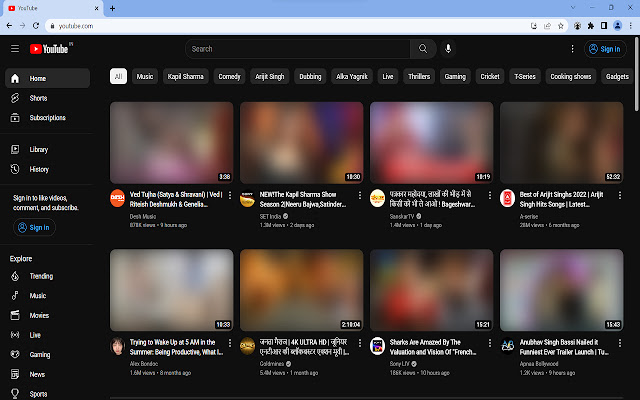Open options menu for SanskarTV video

pyautogui.click(x=490, y=196)
